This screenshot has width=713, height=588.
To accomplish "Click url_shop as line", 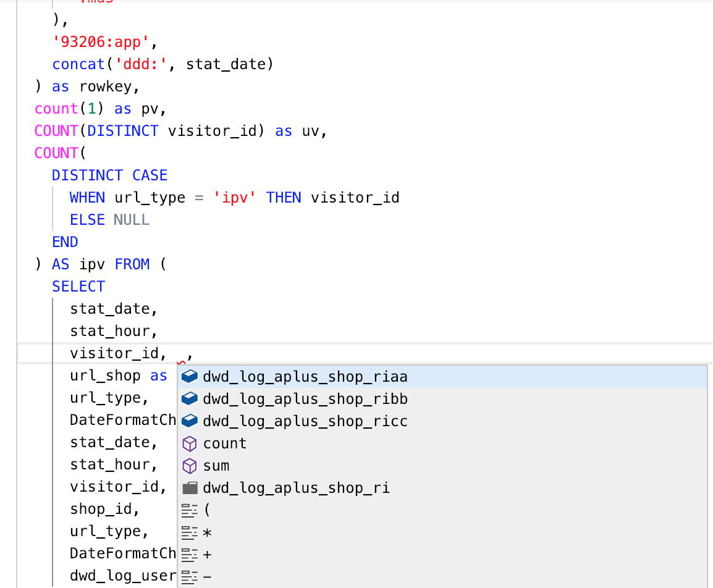I will (x=118, y=376).
